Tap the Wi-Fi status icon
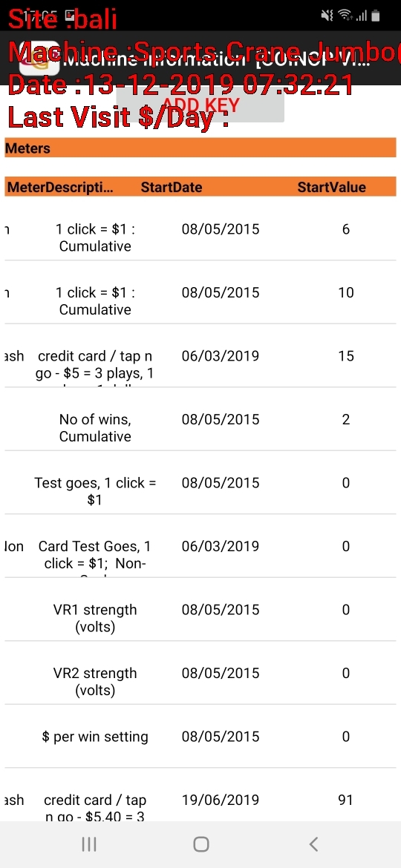The height and width of the screenshot is (868, 401). 345,16
